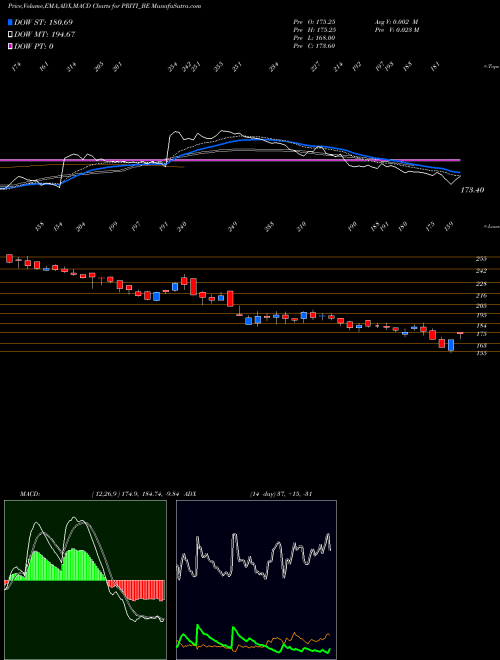Click the 'Pre O: 173.25' open value
The width and height of the screenshot is (500, 660).
point(314,21)
